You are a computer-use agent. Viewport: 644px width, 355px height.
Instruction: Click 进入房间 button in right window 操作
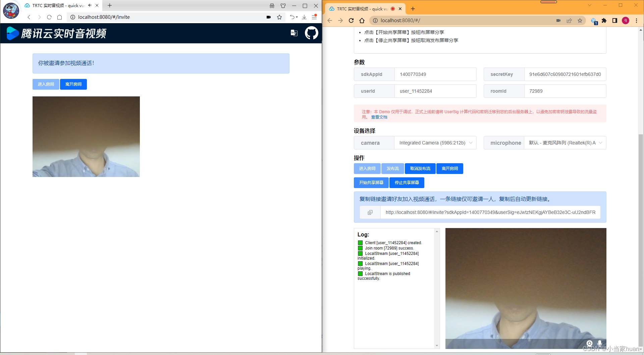367,169
